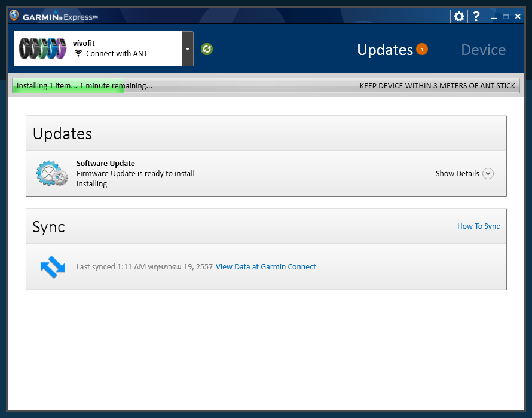The image size is (532, 418).
Task: Click the 'Connect with ANT' label
Action: click(x=117, y=54)
